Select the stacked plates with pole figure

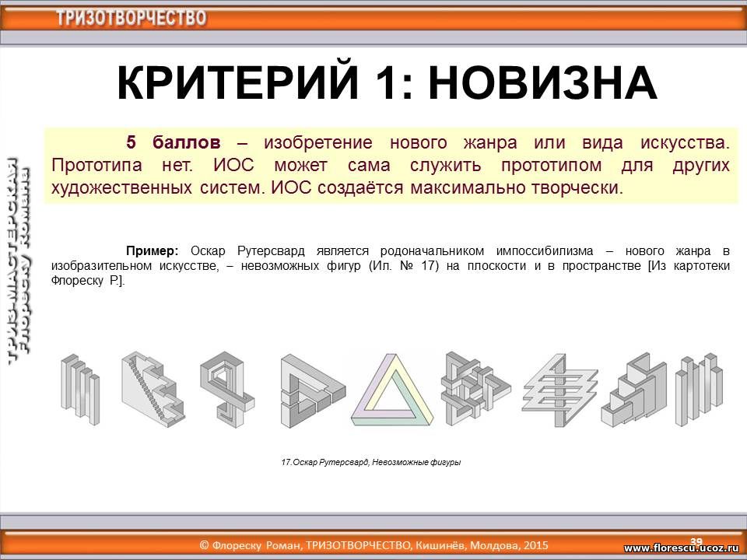pyautogui.click(x=559, y=388)
